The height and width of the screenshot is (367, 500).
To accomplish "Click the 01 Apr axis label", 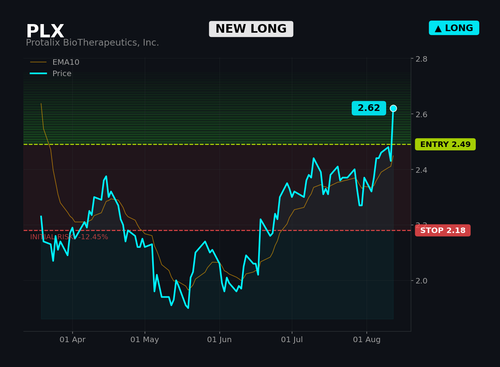I will click(x=72, y=340).
